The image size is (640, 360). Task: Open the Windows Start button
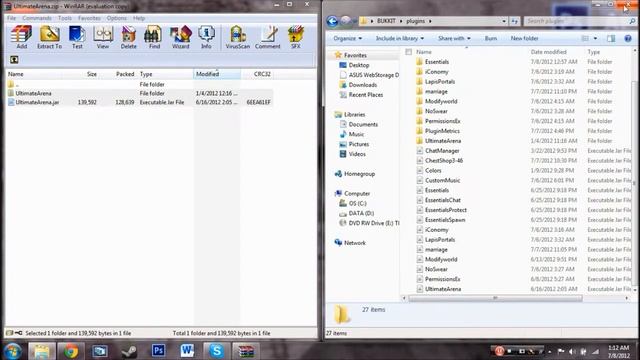click(13, 351)
